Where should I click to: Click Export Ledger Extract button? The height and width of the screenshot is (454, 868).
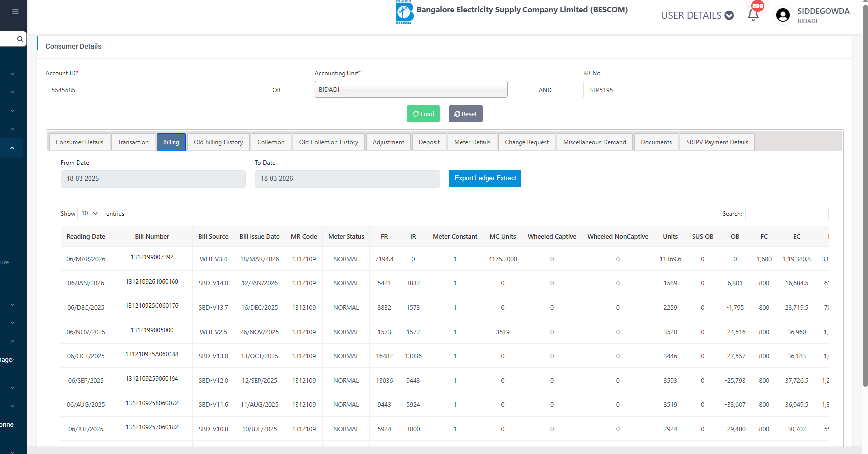(485, 178)
